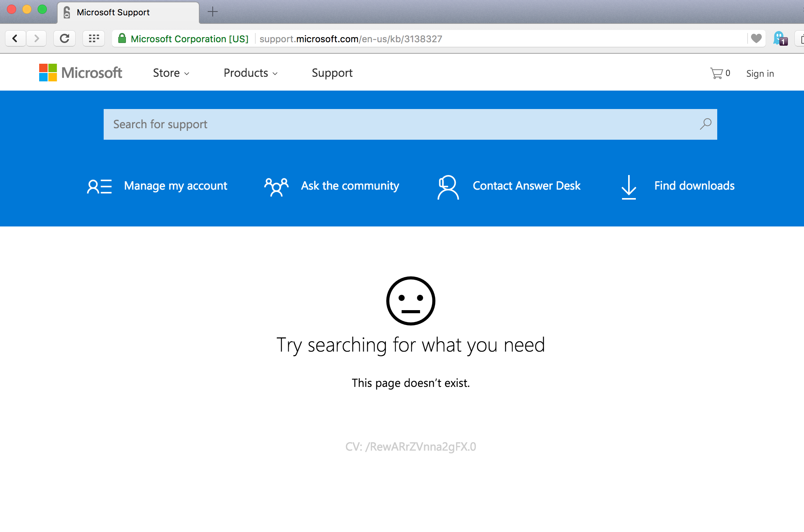Open the shopping cart icon

pyautogui.click(x=716, y=73)
